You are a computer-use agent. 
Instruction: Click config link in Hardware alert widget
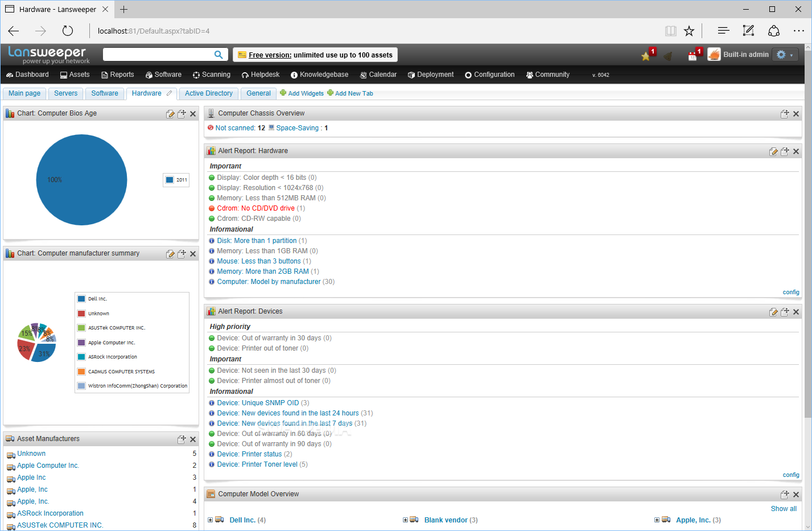tap(791, 292)
